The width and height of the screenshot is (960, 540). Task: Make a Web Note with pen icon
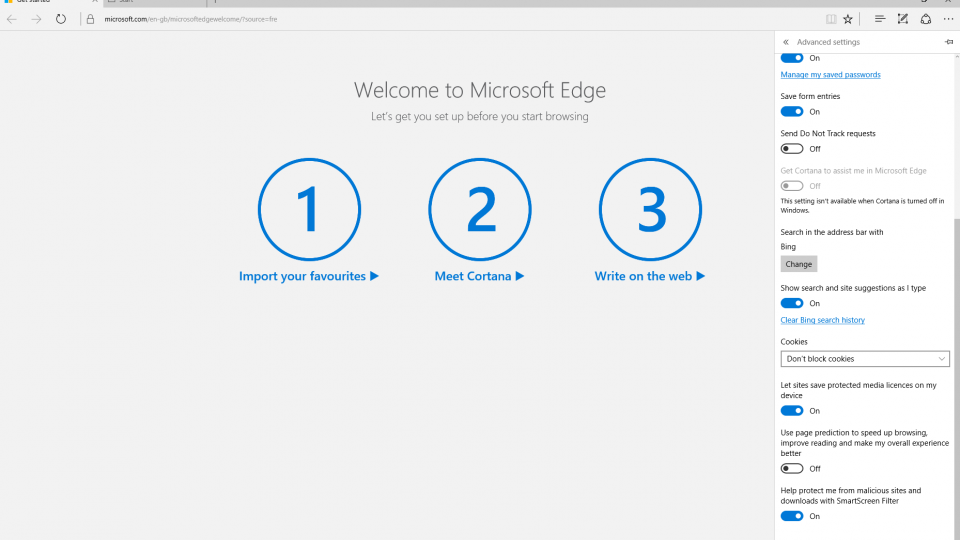[902, 19]
